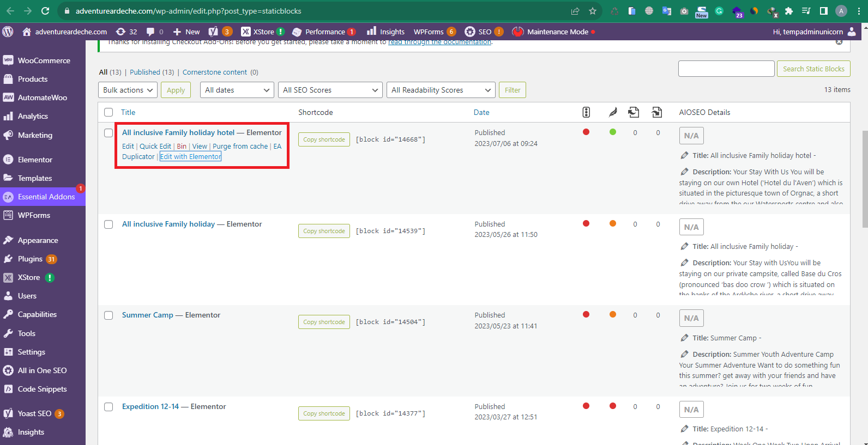
Task: Click Maintenance Mode icon in admin bar
Action: (518, 32)
